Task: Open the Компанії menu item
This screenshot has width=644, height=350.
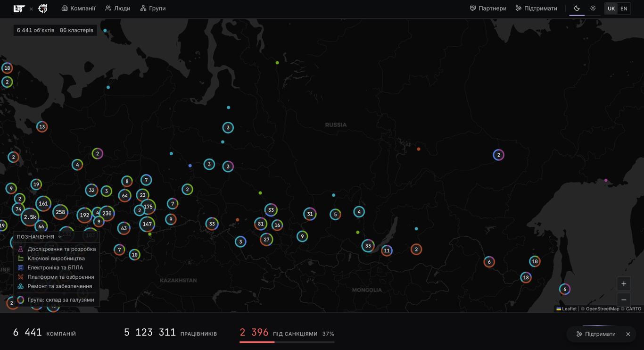Action: click(78, 8)
